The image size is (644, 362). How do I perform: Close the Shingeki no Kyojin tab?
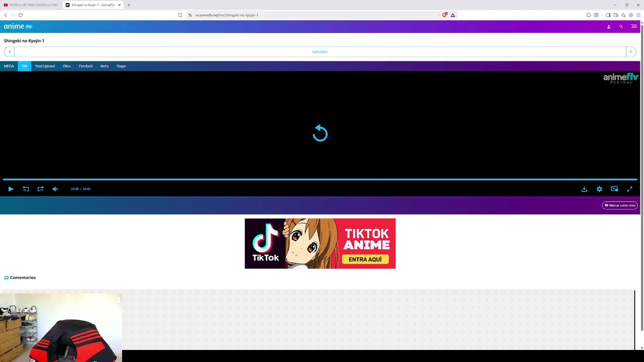[x=119, y=5]
